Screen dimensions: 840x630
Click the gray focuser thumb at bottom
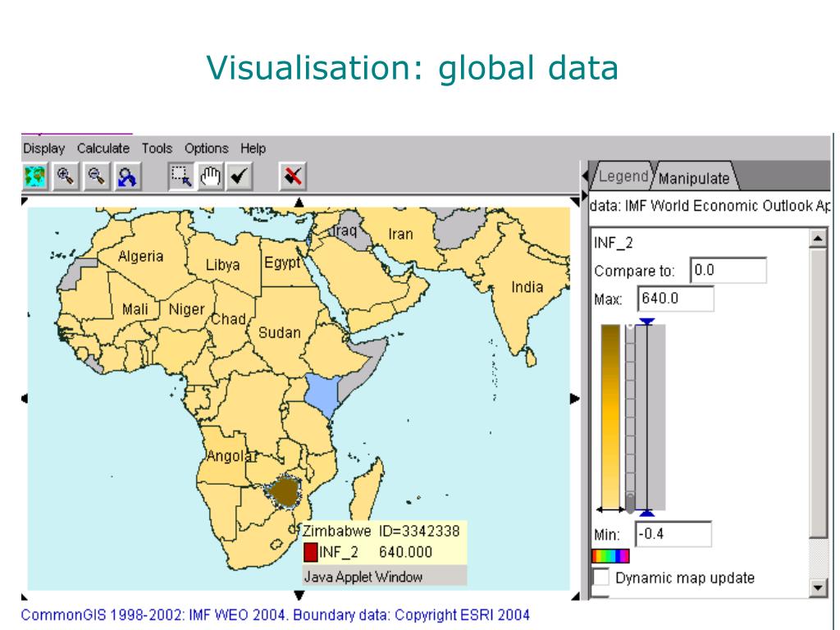630,503
